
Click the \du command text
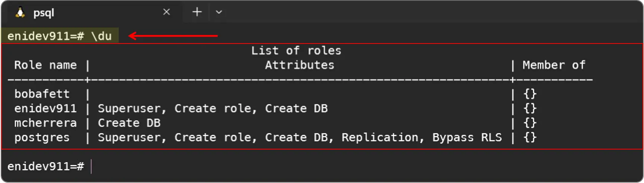click(101, 36)
